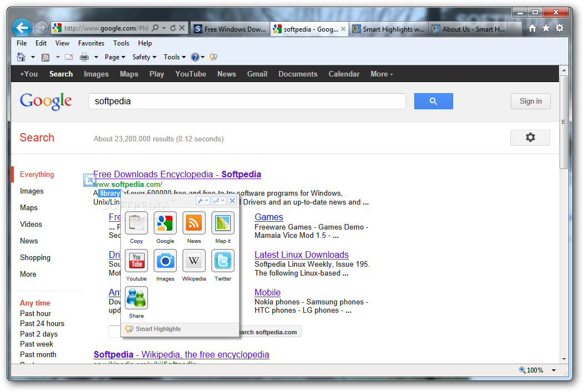The width and height of the screenshot is (584, 392).
Task: Click the Smart Highlights toolbar icon
Action: coord(214,57)
